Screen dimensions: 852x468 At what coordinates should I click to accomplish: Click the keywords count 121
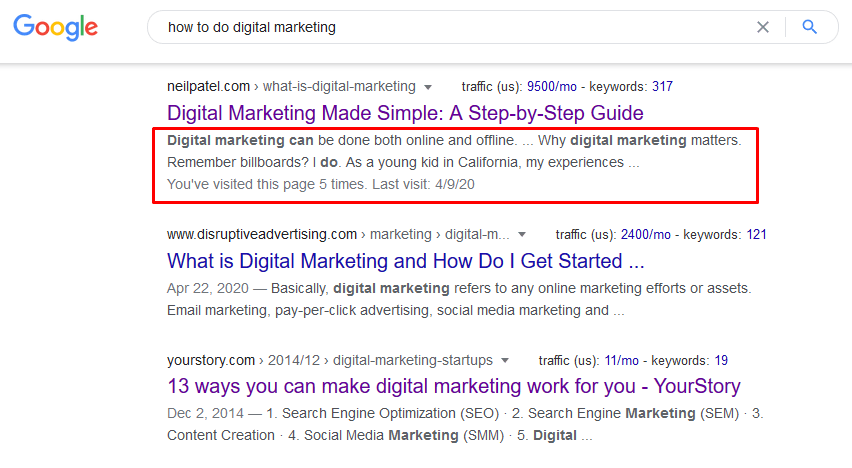click(x=755, y=235)
